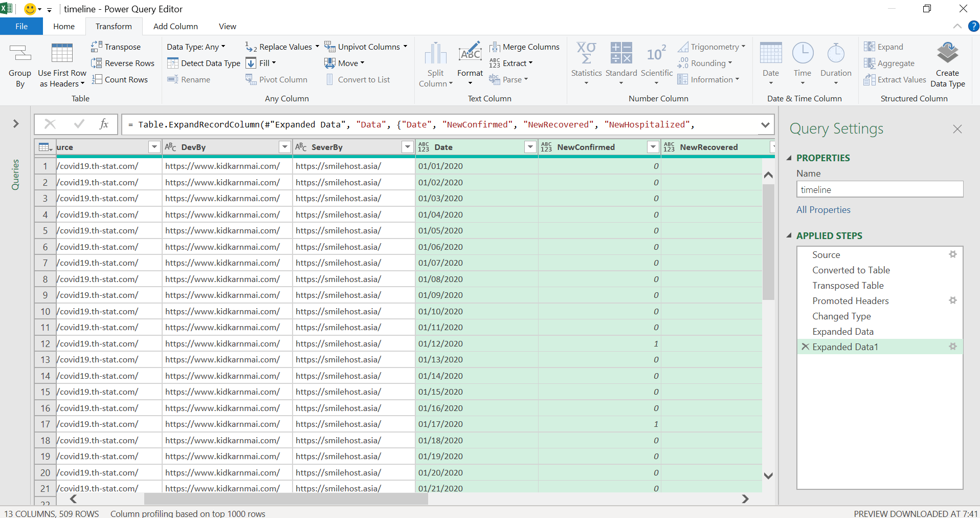Viewport: 980px width, 518px height.
Task: Switch to the Add Column tab
Action: 175,26
